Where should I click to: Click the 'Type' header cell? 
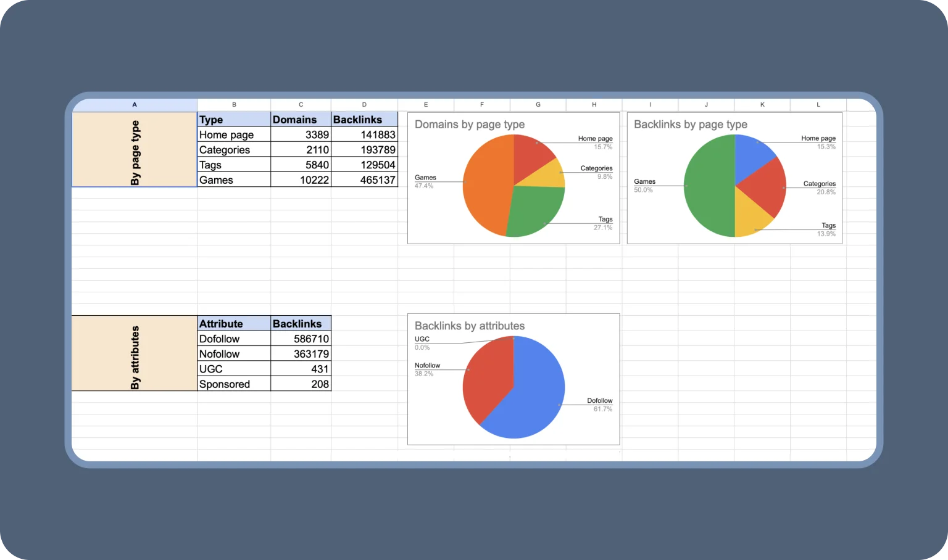(234, 120)
